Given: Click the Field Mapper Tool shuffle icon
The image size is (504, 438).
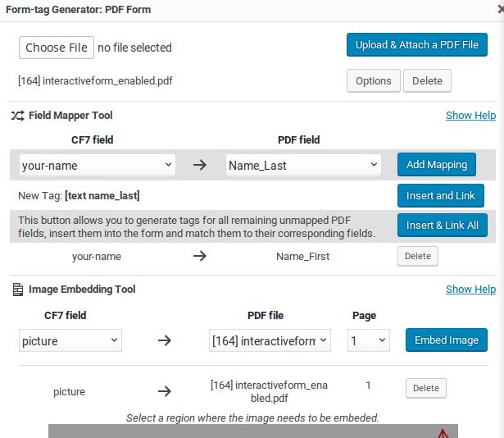Looking at the screenshot, I should [x=18, y=115].
